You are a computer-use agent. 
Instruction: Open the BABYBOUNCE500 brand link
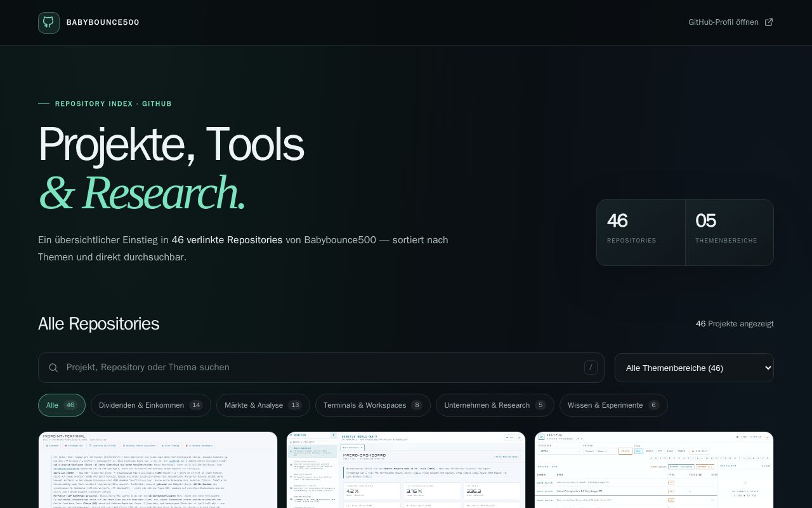89,22
